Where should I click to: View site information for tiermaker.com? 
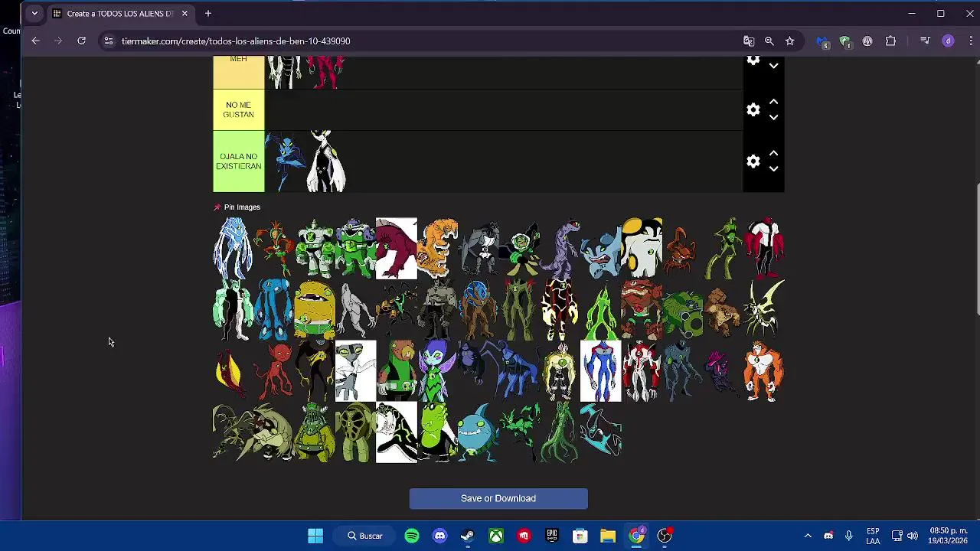point(109,41)
